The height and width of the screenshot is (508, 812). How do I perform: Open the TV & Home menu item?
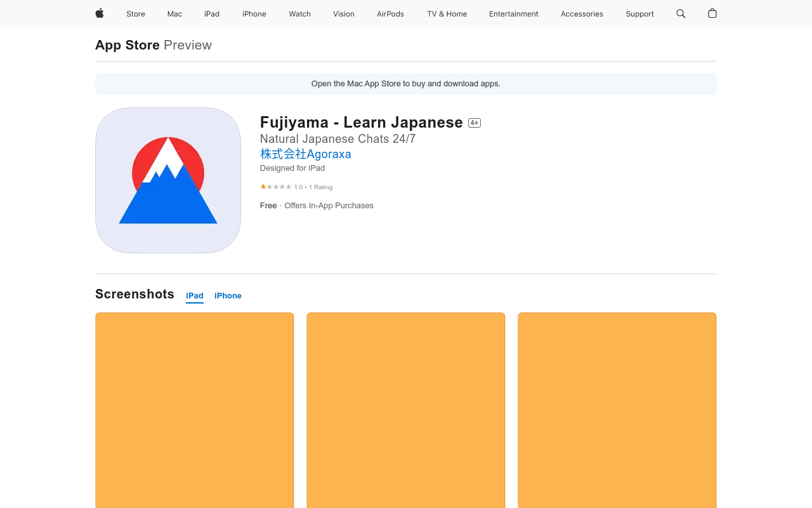click(447, 14)
